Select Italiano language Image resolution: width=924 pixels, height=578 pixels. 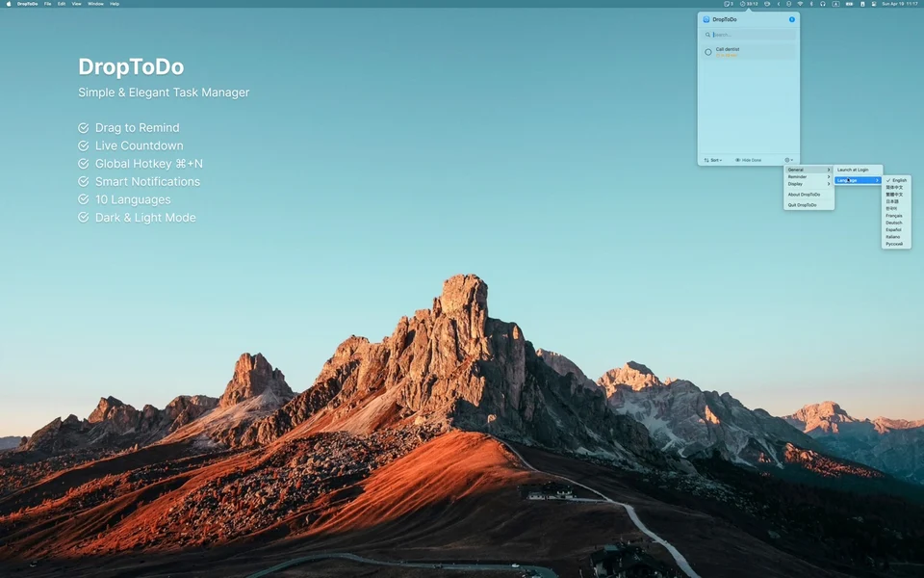click(896, 237)
